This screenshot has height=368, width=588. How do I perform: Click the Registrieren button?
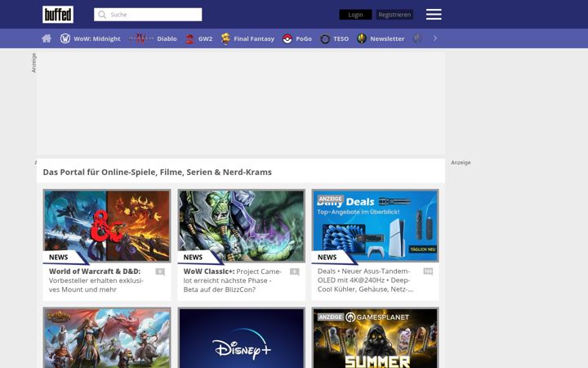(394, 15)
